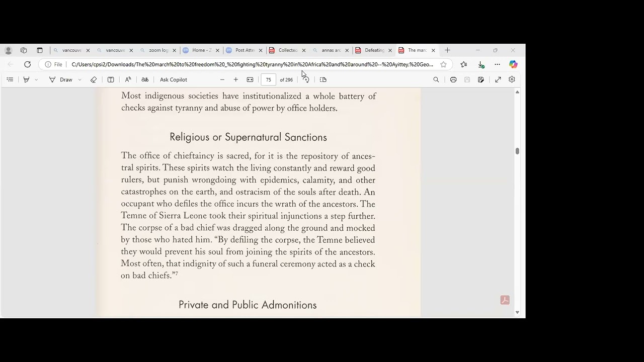
Task: Show the PDF table of contents
Action: (10, 79)
